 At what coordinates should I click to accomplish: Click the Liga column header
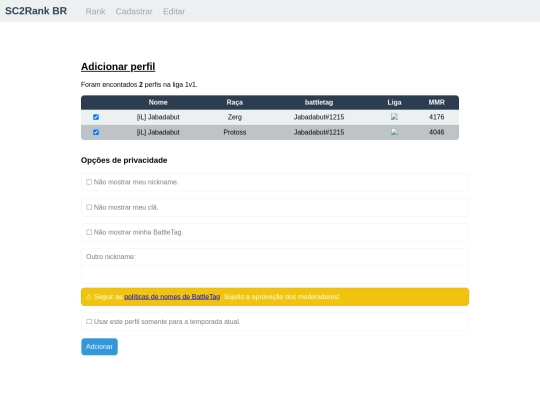394,102
